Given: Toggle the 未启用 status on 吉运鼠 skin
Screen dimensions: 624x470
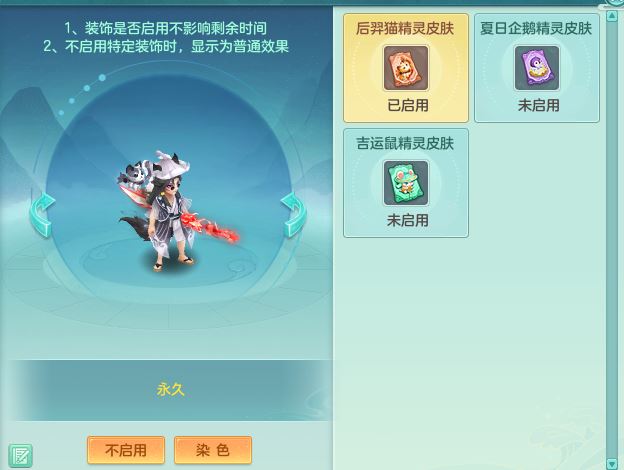Looking at the screenshot, I should (x=408, y=220).
